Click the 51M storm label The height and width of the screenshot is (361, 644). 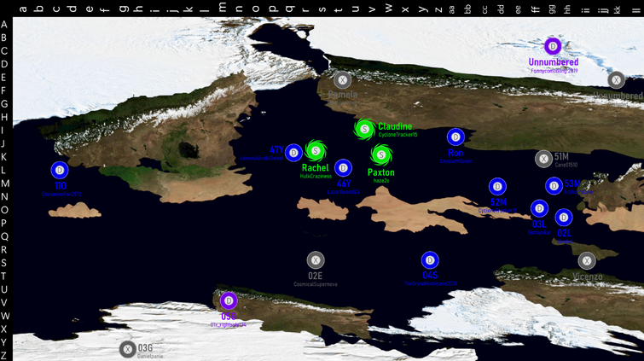(561, 156)
